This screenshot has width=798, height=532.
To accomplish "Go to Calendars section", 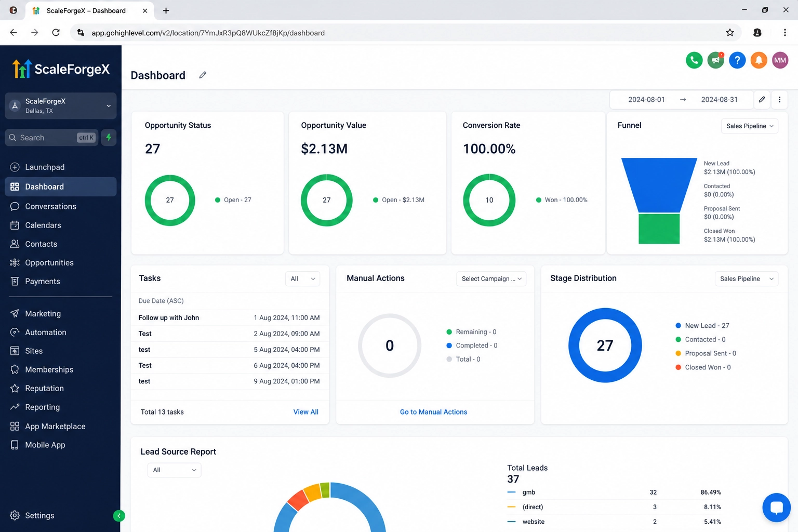I will (60, 225).
